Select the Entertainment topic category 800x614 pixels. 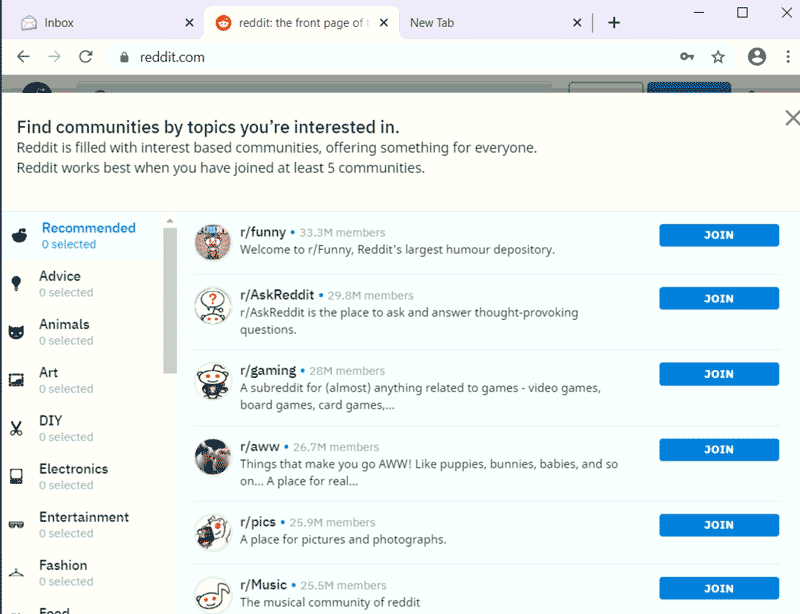(x=82, y=525)
